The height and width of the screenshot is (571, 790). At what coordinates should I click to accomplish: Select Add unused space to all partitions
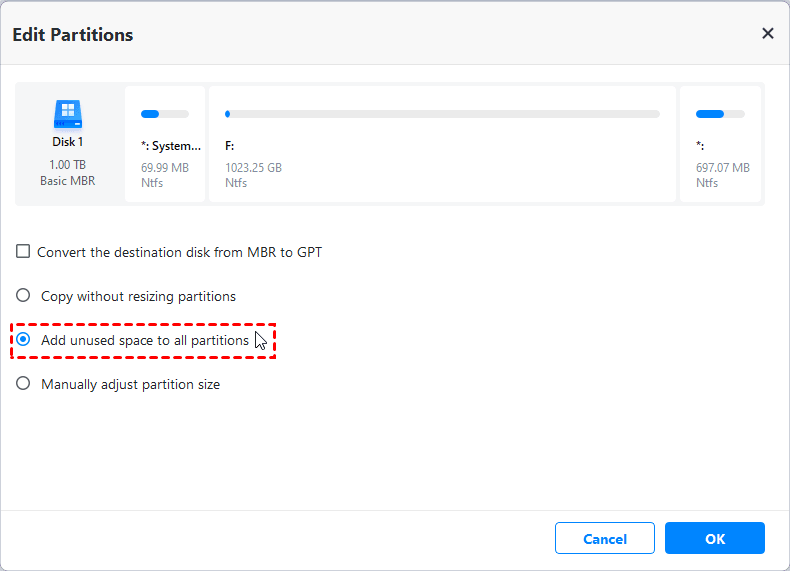pos(23,340)
